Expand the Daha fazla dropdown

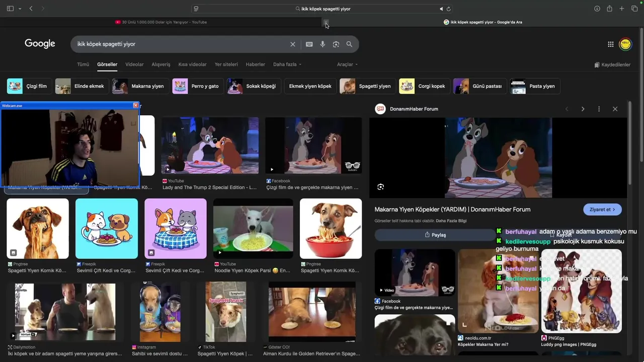tap(287, 64)
